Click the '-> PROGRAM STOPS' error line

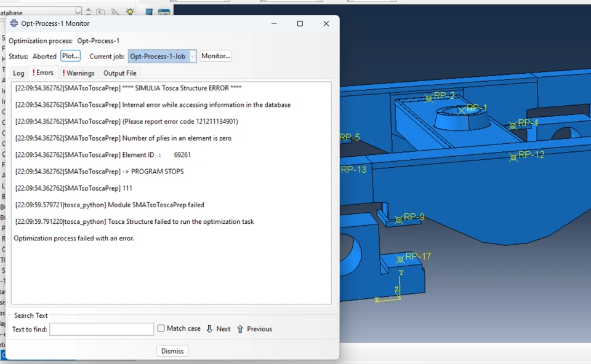(100, 172)
